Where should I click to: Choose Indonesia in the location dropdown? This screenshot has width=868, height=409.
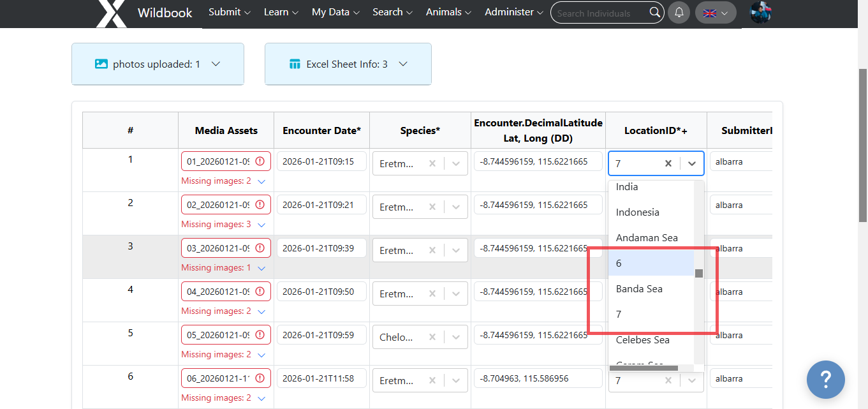[638, 212]
